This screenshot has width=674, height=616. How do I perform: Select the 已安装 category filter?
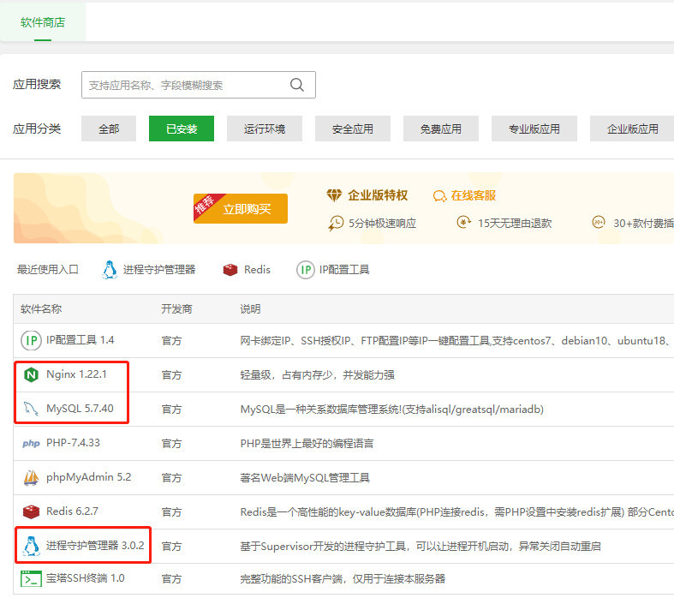(x=182, y=129)
